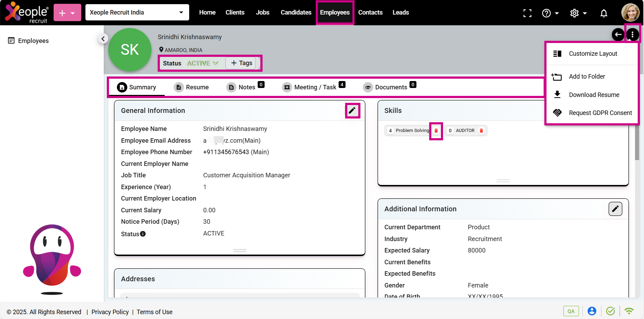The height and width of the screenshot is (319, 644).
Task: Expand the ACTIVE status dropdown
Action: coord(202,63)
